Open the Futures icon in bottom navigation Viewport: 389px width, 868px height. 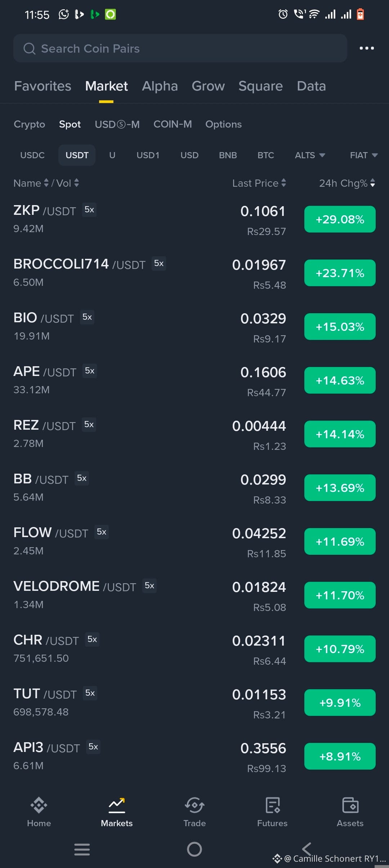pos(272,805)
